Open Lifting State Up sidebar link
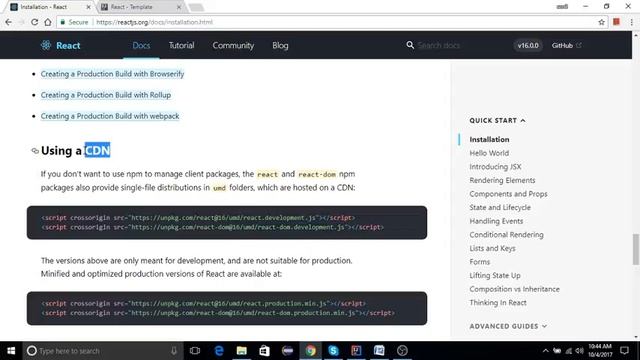 click(495, 276)
